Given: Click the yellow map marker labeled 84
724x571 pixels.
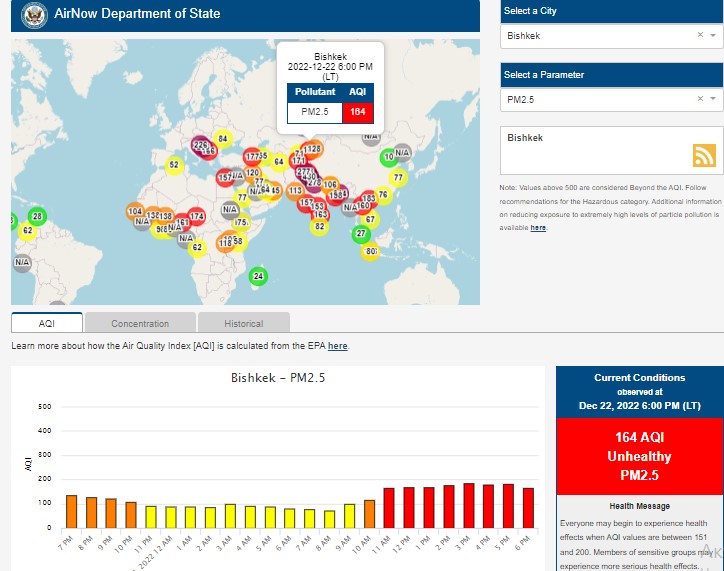Looking at the screenshot, I should [x=223, y=139].
